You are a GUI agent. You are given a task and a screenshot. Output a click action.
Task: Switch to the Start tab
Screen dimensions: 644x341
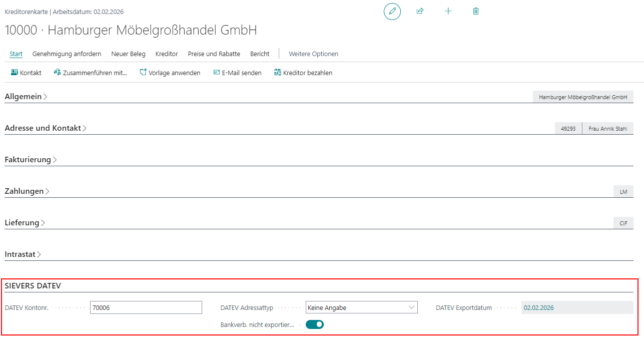point(16,54)
